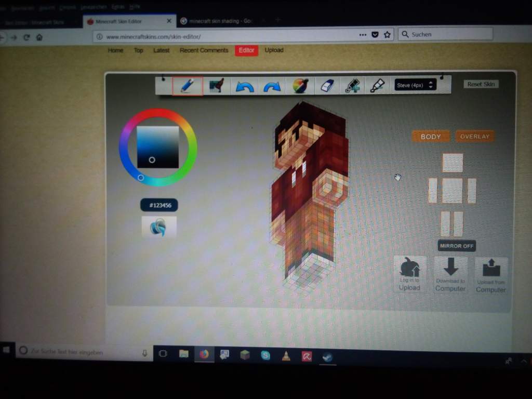This screenshot has width=532, height=399.
Task: Select the paint bucket fill tool
Action: click(352, 86)
